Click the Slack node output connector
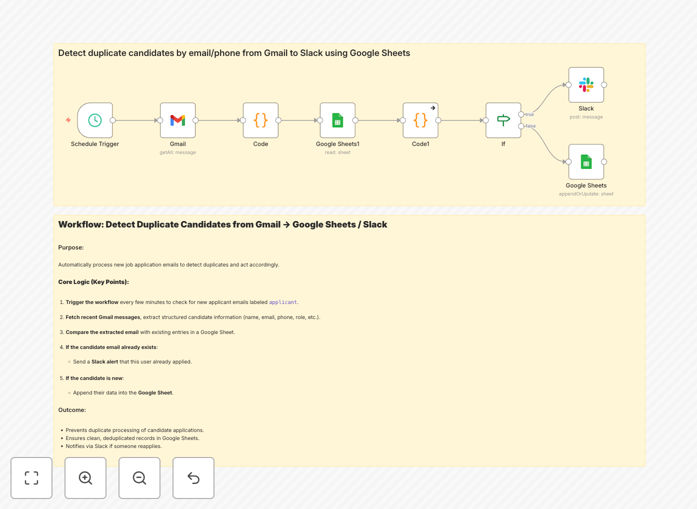This screenshot has height=509, width=697. pos(604,84)
